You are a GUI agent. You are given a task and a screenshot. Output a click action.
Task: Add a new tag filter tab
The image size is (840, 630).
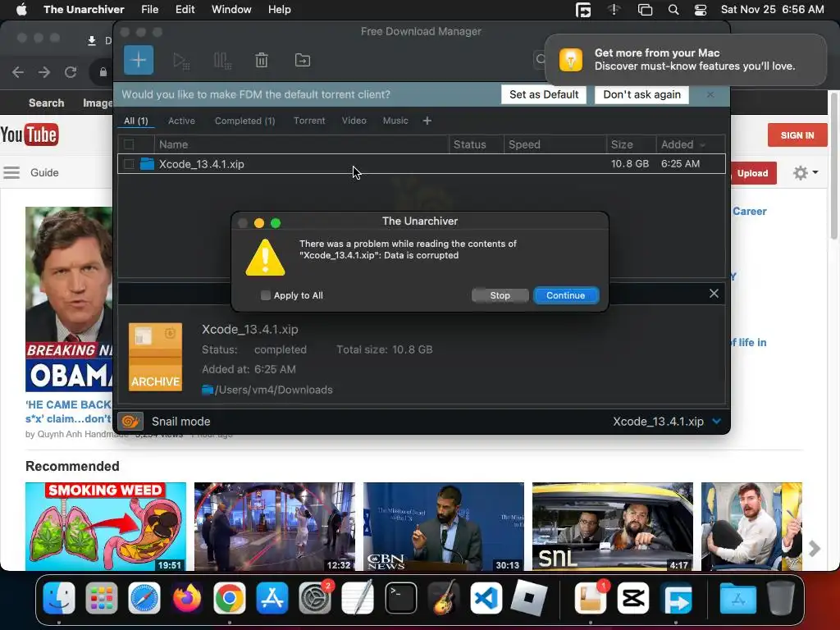tap(427, 121)
